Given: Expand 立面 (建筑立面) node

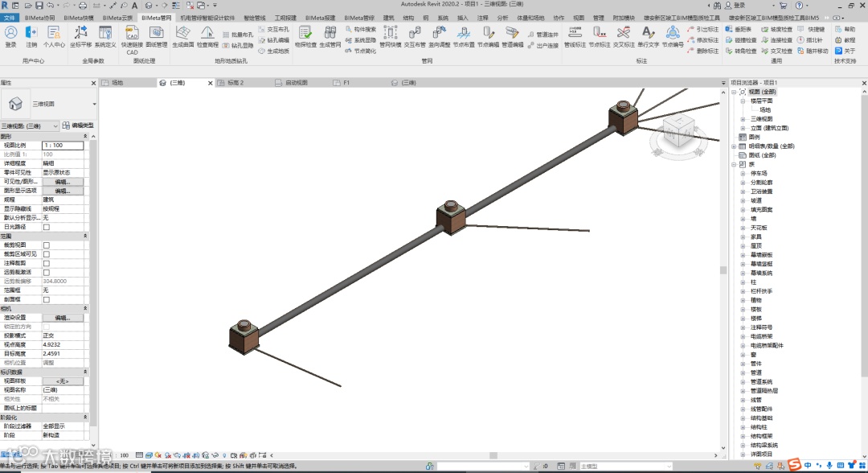Looking at the screenshot, I should [x=743, y=128].
